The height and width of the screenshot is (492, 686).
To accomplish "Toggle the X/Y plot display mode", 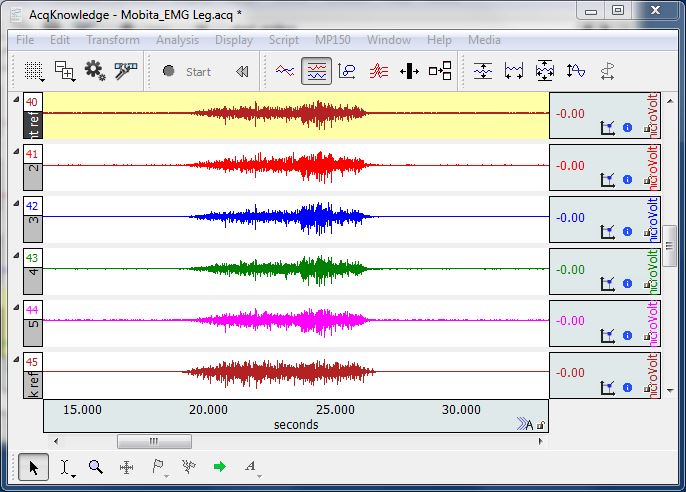I will pyautogui.click(x=347, y=71).
